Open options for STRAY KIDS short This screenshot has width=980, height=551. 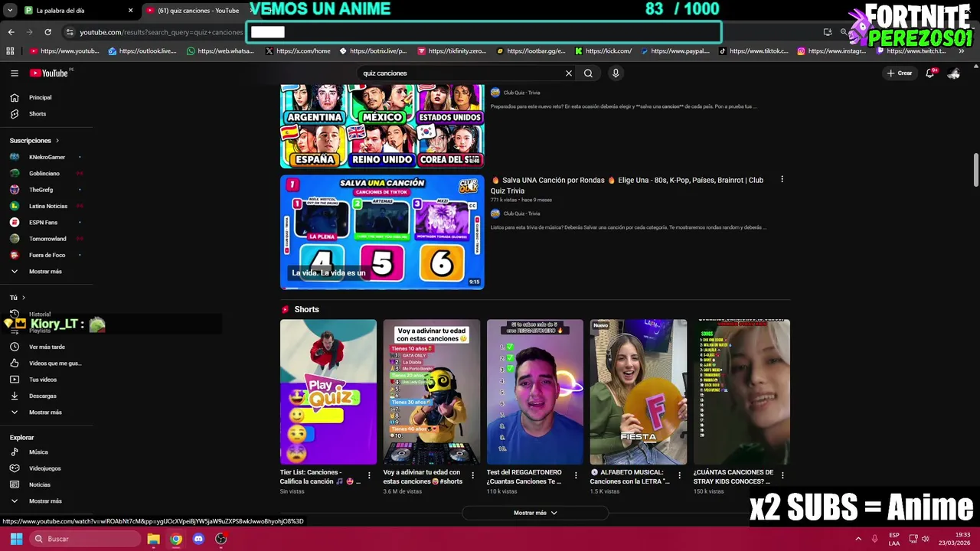[x=782, y=475]
